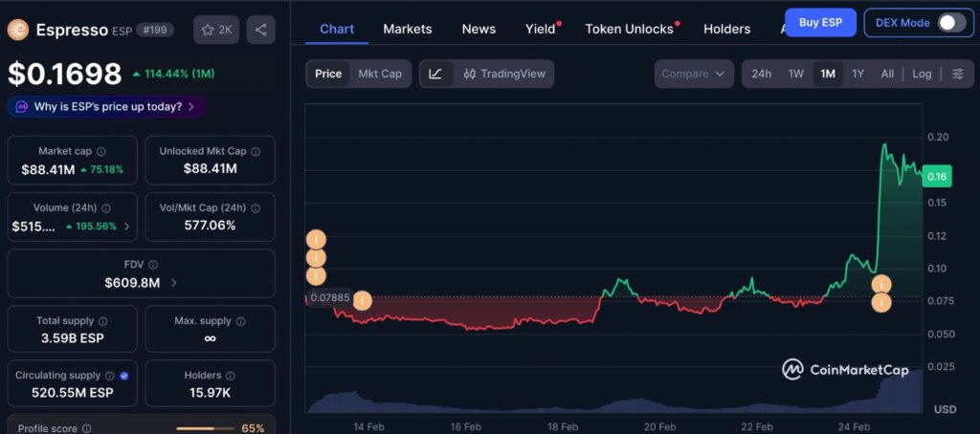Switch to the Yield tab
Screen dimensions: 980x434
(541, 29)
